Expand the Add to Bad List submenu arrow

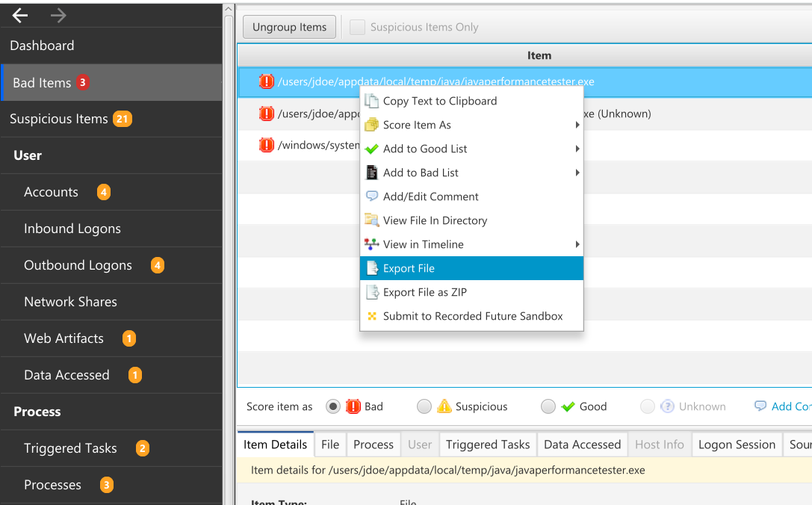(577, 173)
